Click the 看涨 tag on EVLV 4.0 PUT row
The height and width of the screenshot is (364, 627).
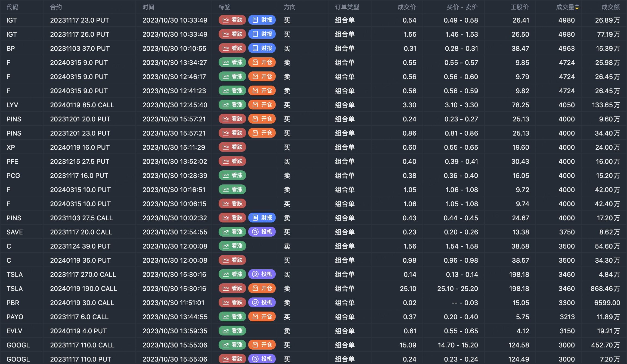point(232,331)
